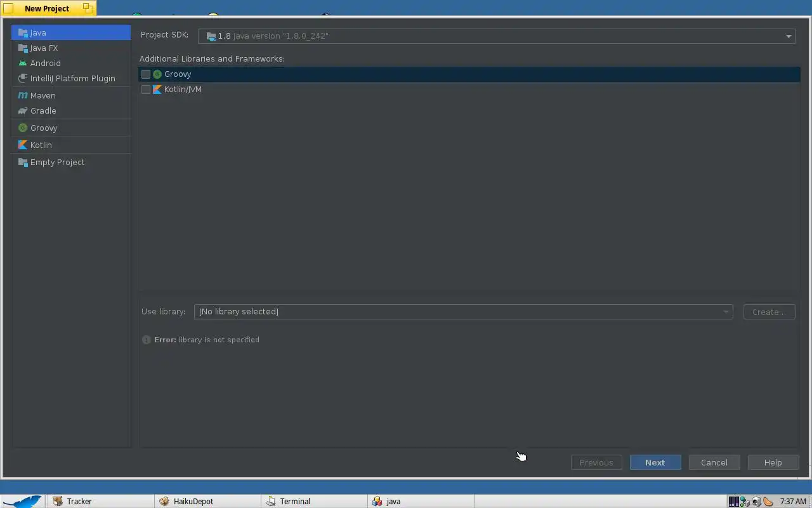Image resolution: width=812 pixels, height=508 pixels.
Task: Select IntelliJ Platform Plugin project type
Action: 72,78
